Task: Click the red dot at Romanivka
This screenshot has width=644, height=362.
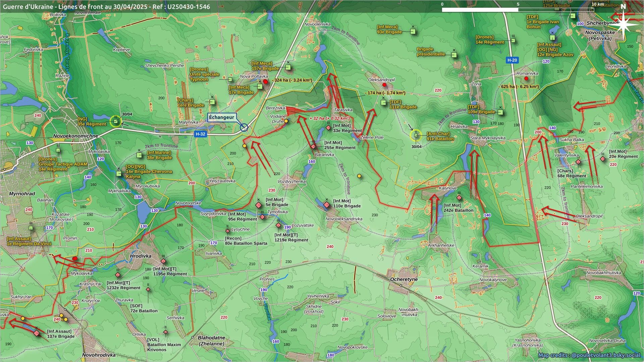Action: 526,78
